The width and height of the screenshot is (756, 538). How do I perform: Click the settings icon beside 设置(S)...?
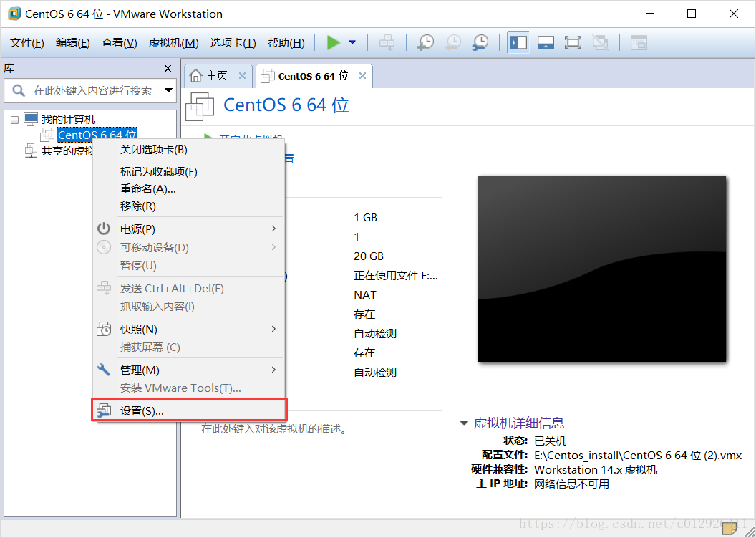click(104, 410)
